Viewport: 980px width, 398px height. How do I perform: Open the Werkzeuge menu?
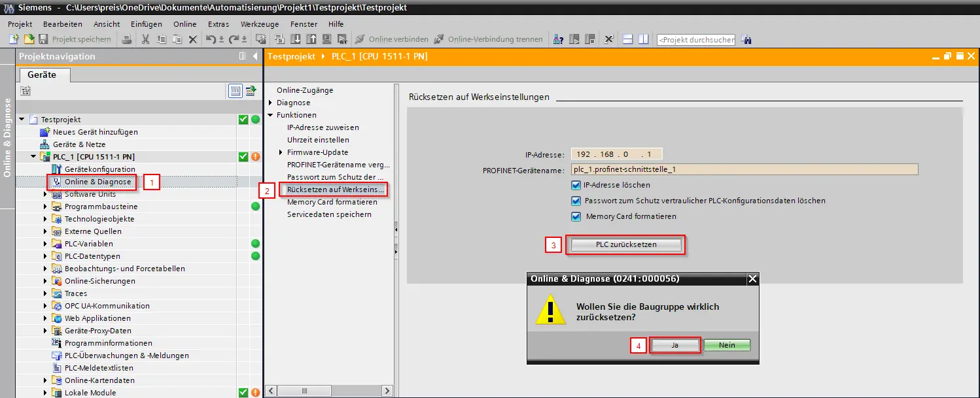coord(260,24)
